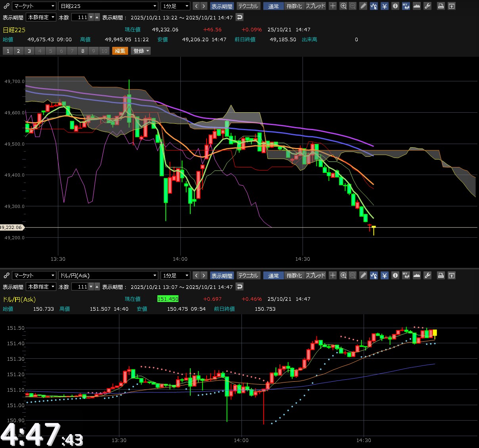Screen dimensions: 479x448
Task: Expand the 本数指定 dropdown on Nikkei chart
Action: (x=41, y=17)
